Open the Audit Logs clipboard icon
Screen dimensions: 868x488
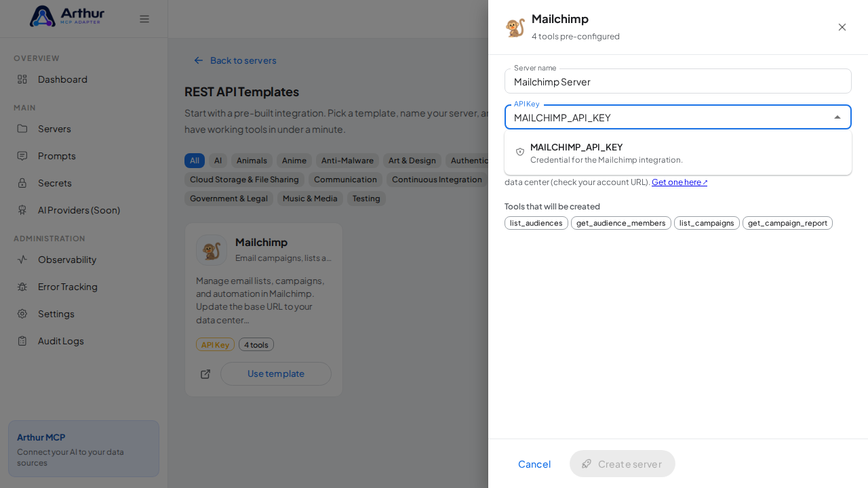(x=22, y=341)
